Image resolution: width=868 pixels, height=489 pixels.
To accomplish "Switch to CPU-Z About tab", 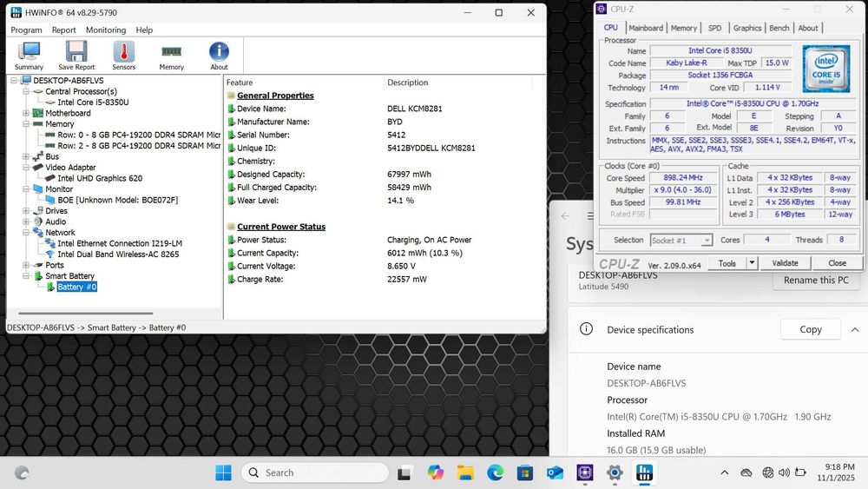I will (x=807, y=28).
